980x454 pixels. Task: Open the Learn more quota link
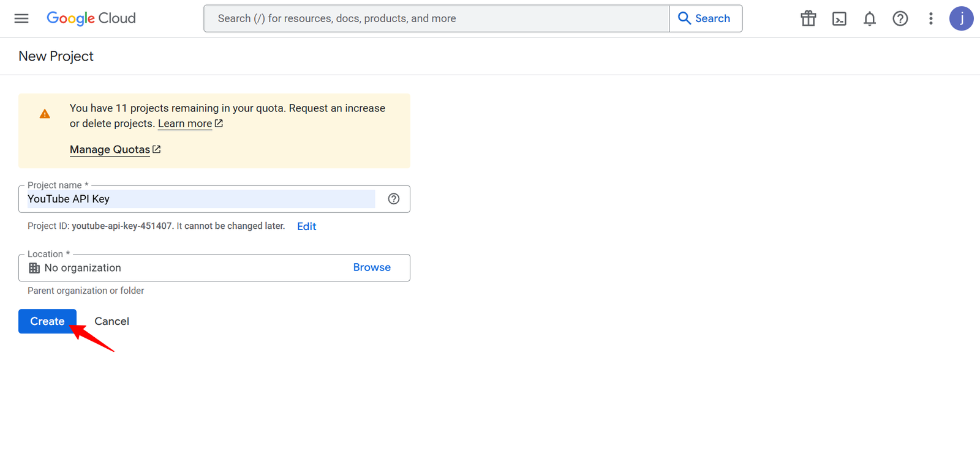pyautogui.click(x=185, y=124)
